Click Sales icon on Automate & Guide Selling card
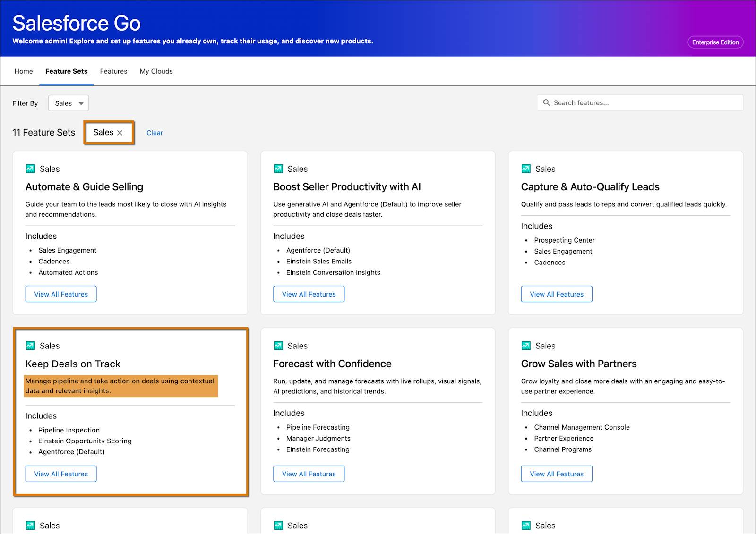This screenshot has width=756, height=534. pyautogui.click(x=30, y=169)
